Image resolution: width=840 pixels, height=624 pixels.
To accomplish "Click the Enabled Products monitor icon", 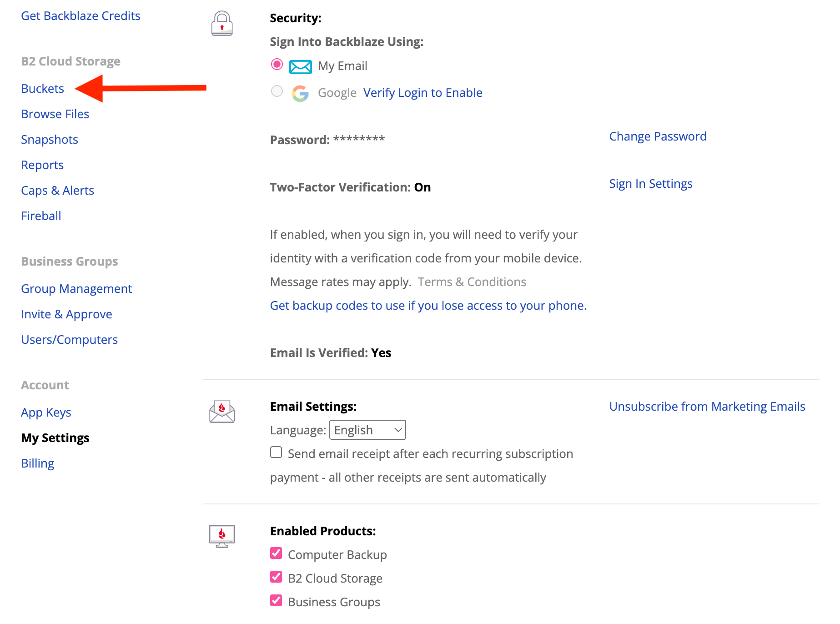I will tap(222, 536).
